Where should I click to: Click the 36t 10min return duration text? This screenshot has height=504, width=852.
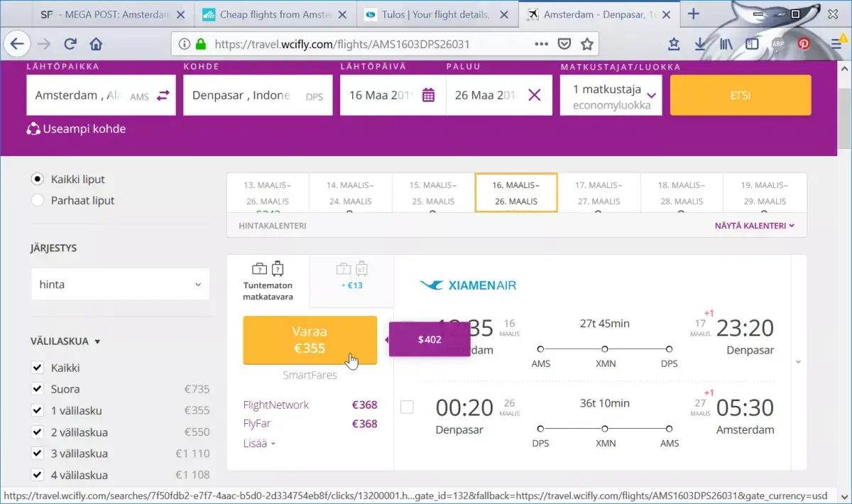coord(604,403)
